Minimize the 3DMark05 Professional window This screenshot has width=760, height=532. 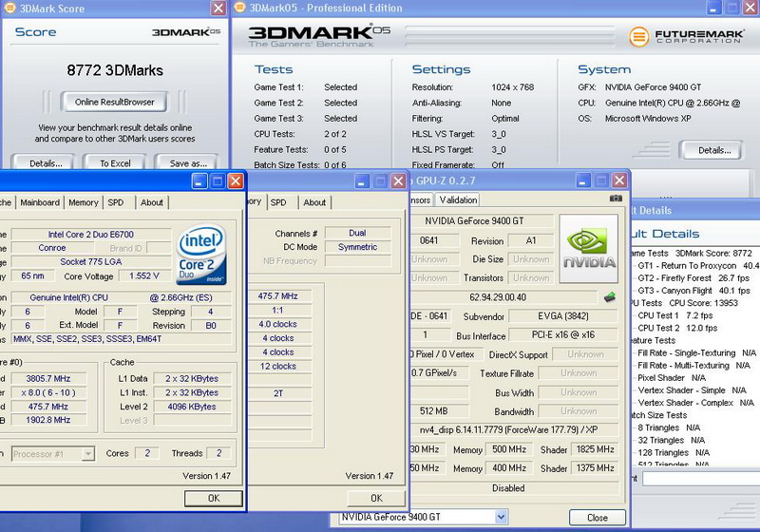coord(713,8)
